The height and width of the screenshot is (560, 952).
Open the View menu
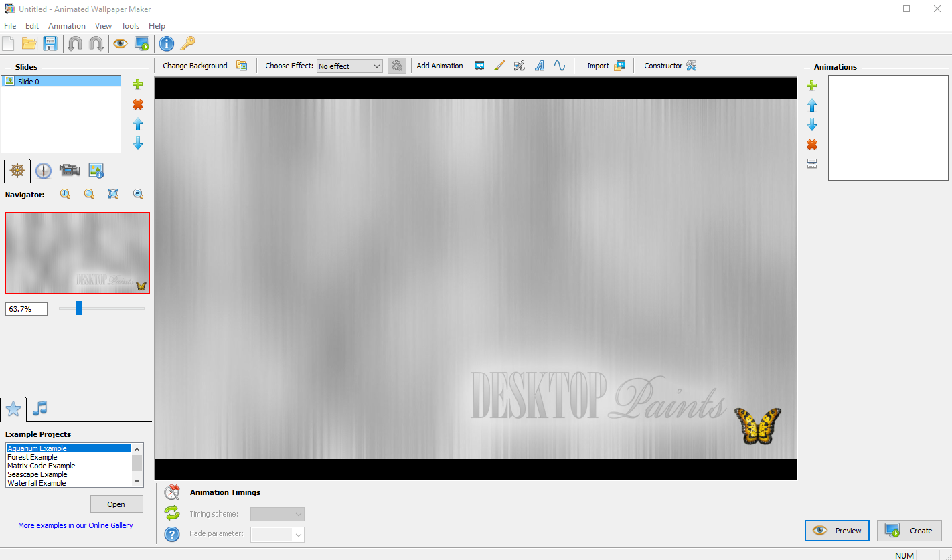[x=103, y=26]
